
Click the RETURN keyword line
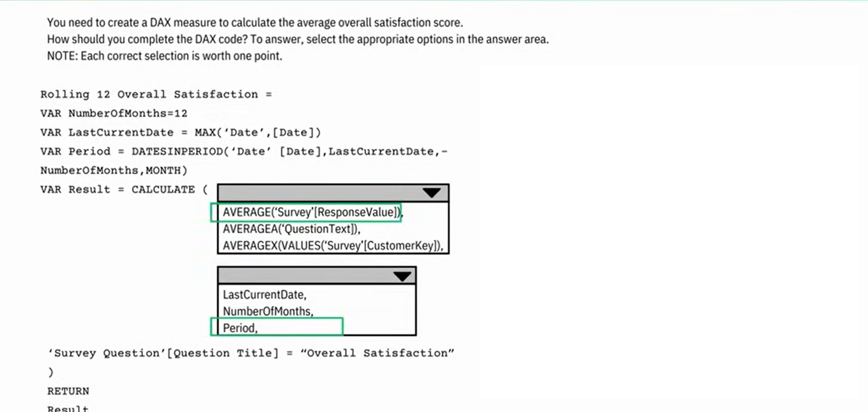pyautogui.click(x=68, y=391)
